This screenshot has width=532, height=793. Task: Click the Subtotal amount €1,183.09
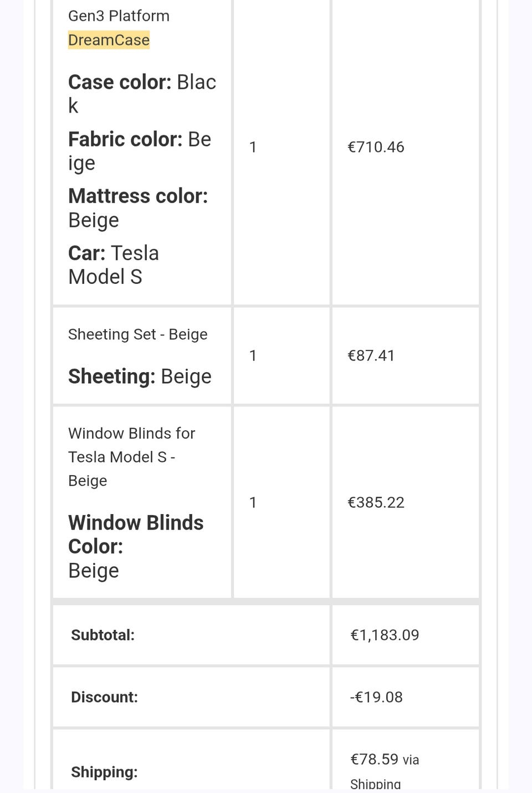tap(385, 635)
